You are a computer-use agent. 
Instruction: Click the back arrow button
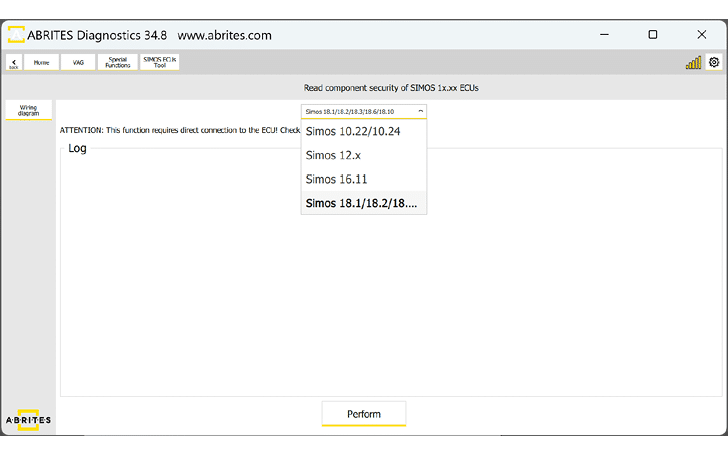point(14,62)
